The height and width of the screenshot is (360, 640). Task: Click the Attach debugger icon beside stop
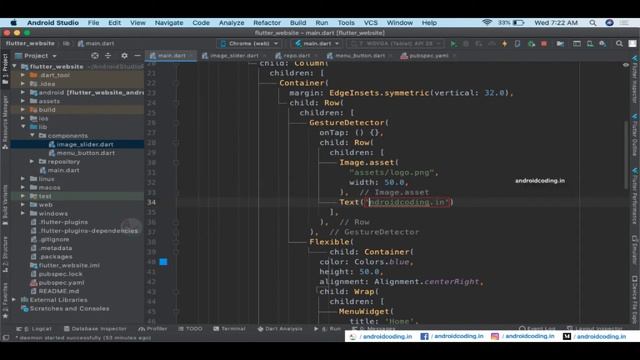(531, 44)
